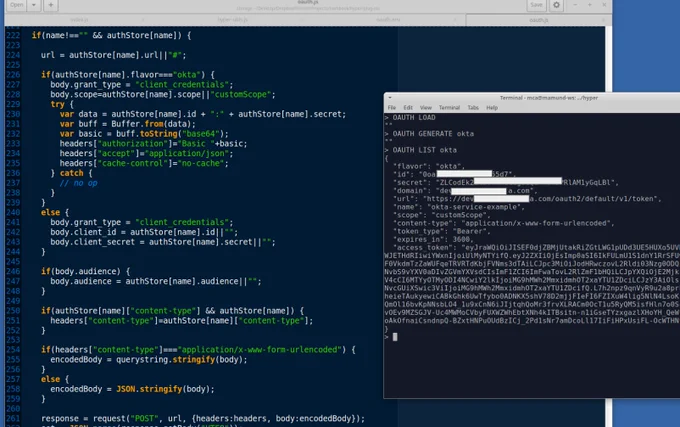
Task: Click the OAUTH LOAD command in terminal
Action: click(x=414, y=117)
